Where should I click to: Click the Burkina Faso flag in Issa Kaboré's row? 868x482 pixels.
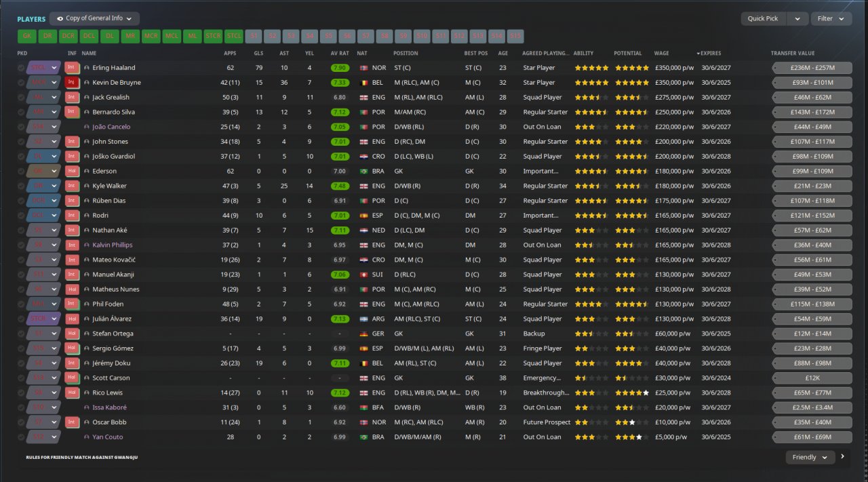click(x=363, y=408)
